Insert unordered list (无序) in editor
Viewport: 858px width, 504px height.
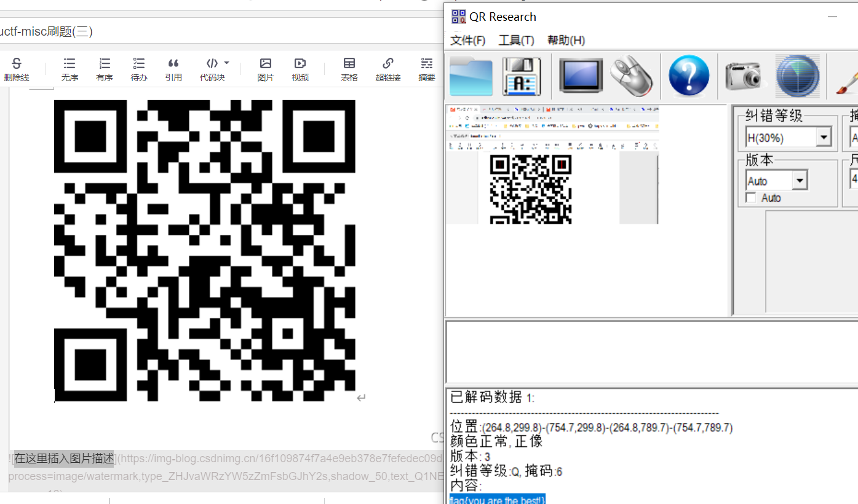70,69
